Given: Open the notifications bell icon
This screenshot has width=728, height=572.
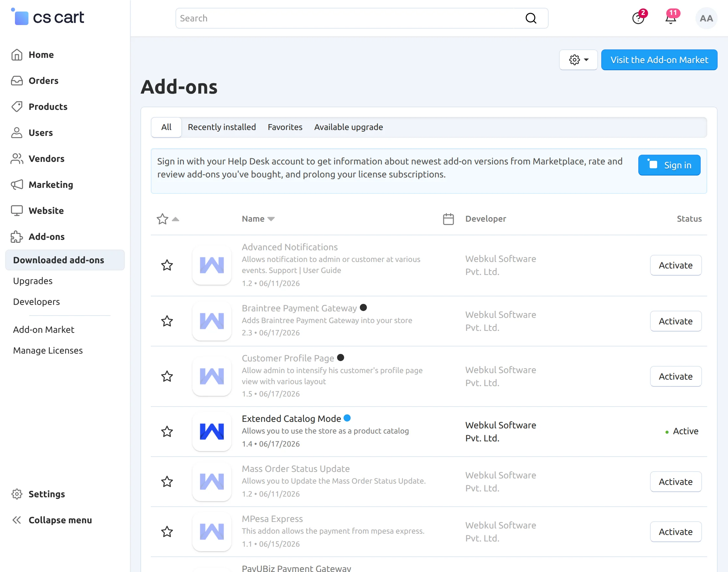Looking at the screenshot, I should click(671, 18).
